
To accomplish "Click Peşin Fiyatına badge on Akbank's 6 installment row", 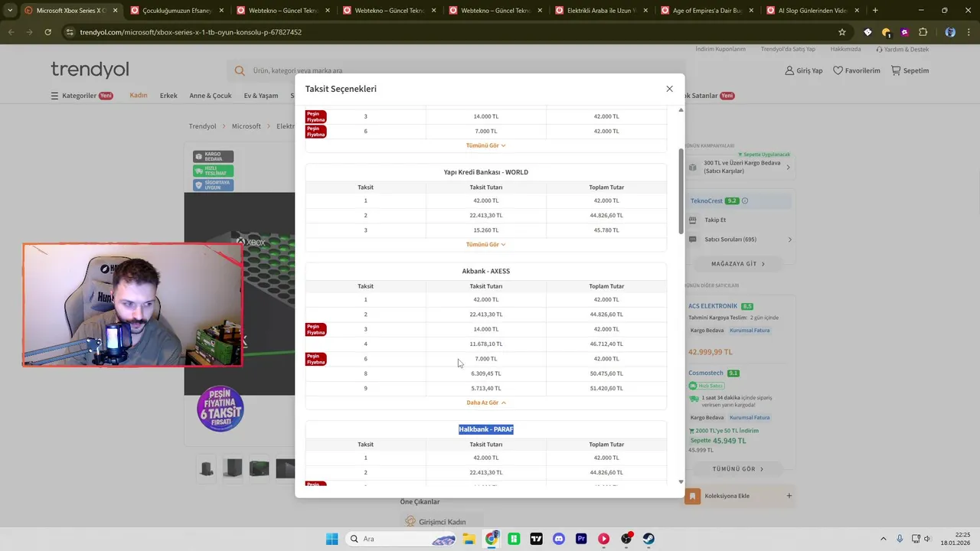I will point(316,359).
